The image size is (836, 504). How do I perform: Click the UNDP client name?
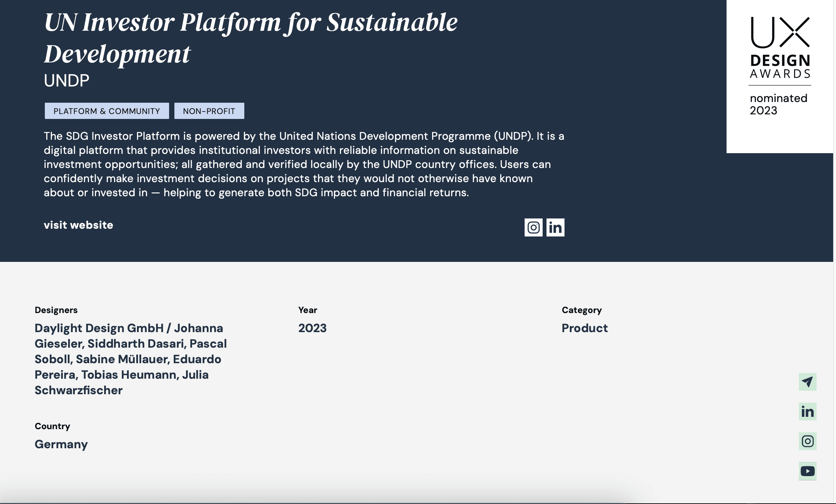(x=66, y=81)
